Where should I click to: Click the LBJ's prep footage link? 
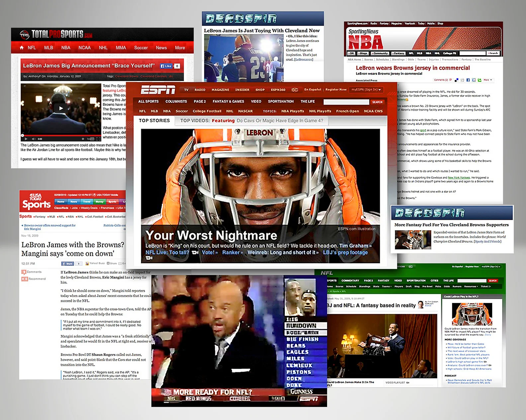[345, 253]
